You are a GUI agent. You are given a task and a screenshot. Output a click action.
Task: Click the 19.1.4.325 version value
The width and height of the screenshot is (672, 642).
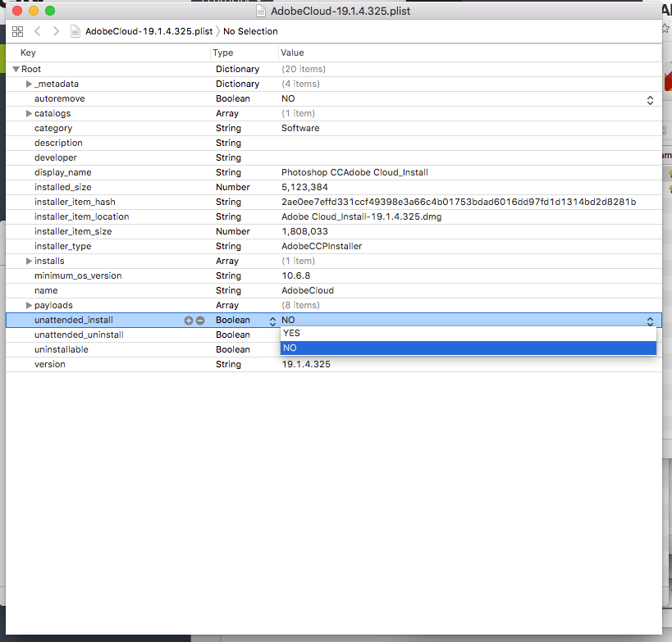pyautogui.click(x=306, y=365)
